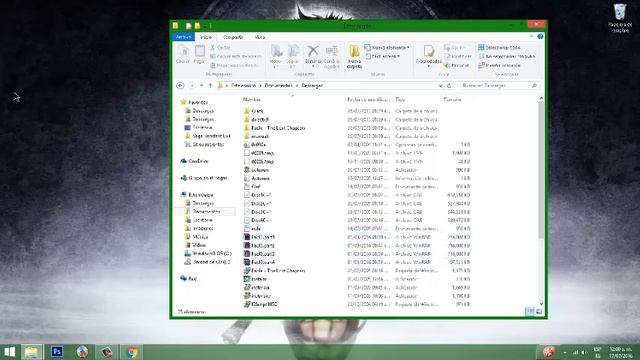The image size is (640, 360).
Task: Open the recent locations dropdown arrow
Action: [x=201, y=86]
